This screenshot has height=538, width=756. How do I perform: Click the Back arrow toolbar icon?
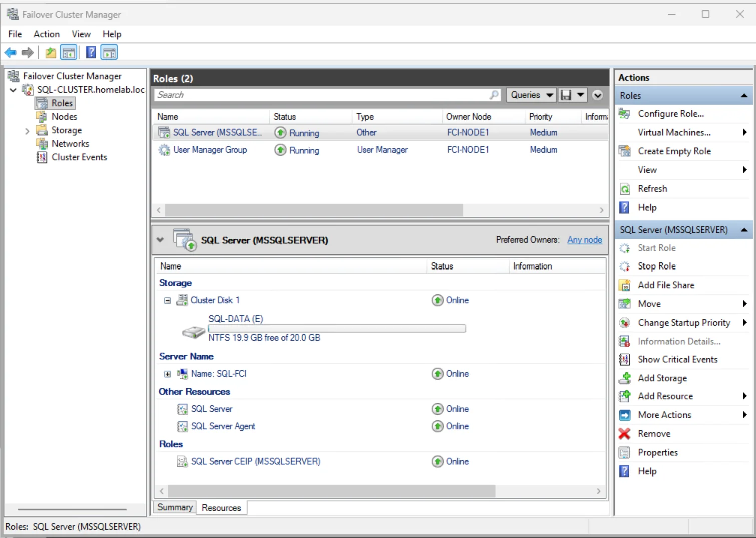10,52
